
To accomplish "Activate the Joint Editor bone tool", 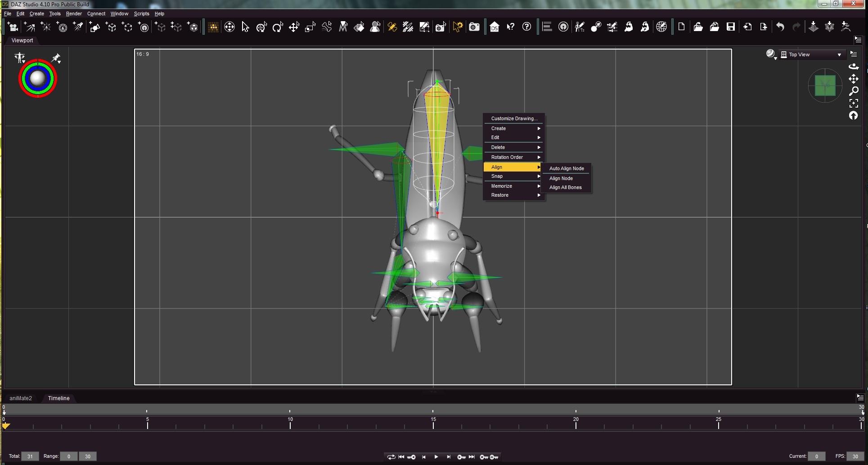I will [392, 27].
